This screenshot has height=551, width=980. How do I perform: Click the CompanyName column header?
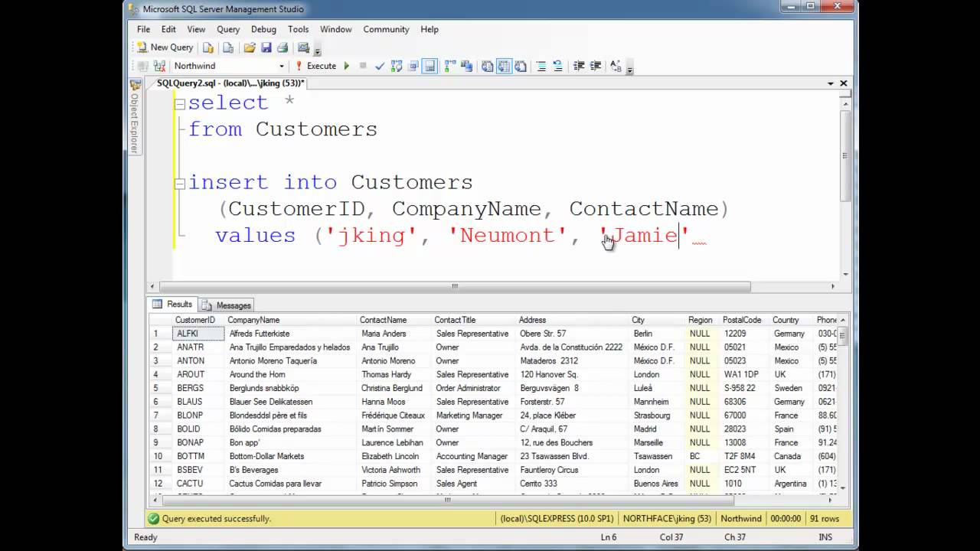coord(292,320)
